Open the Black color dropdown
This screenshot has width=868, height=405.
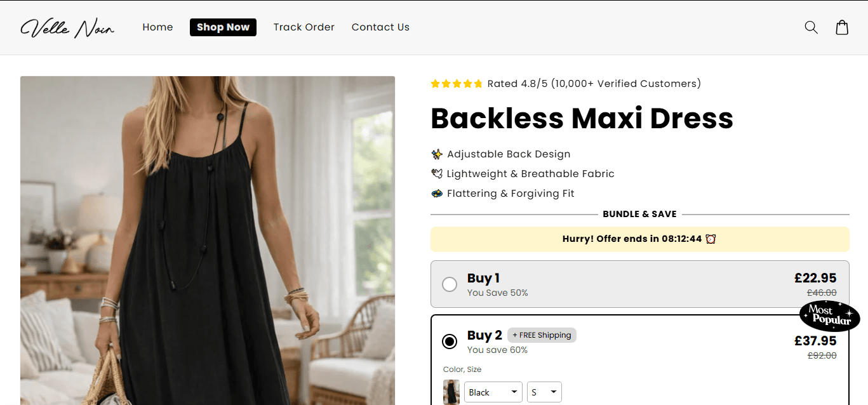493,392
